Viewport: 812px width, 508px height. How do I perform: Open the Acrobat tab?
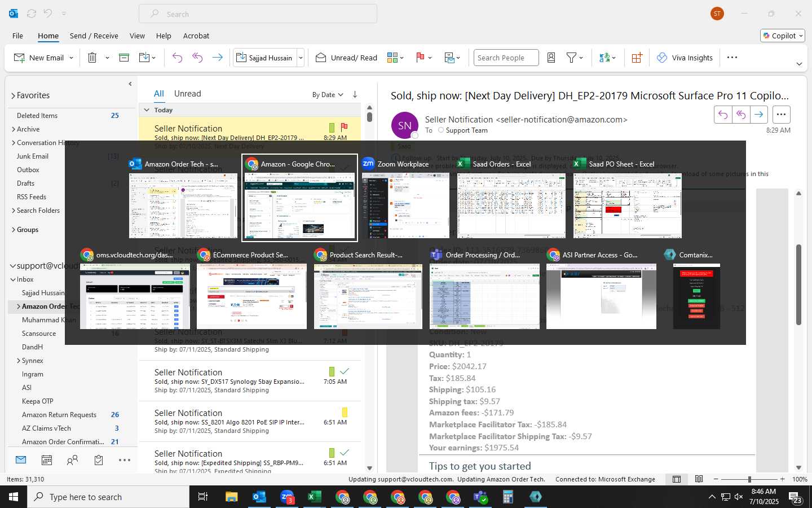point(196,36)
